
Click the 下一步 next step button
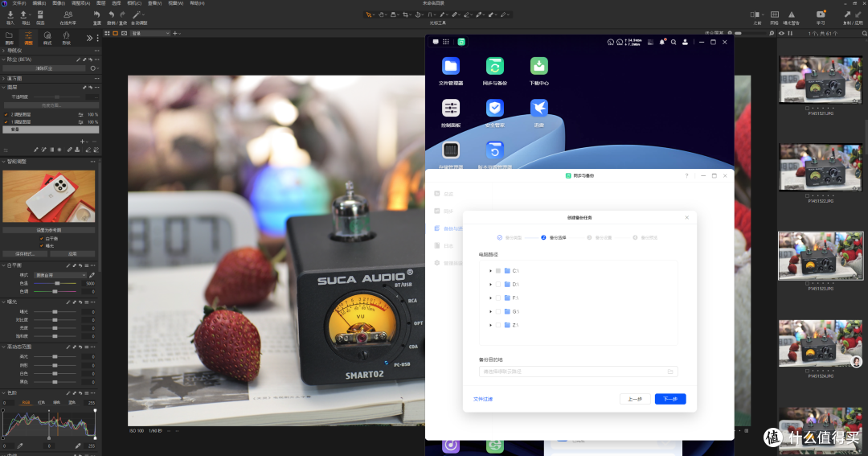[670, 399]
